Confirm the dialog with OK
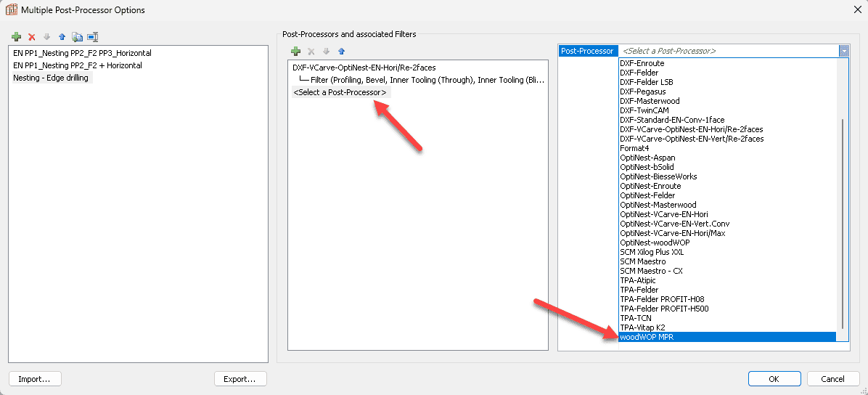 point(774,379)
